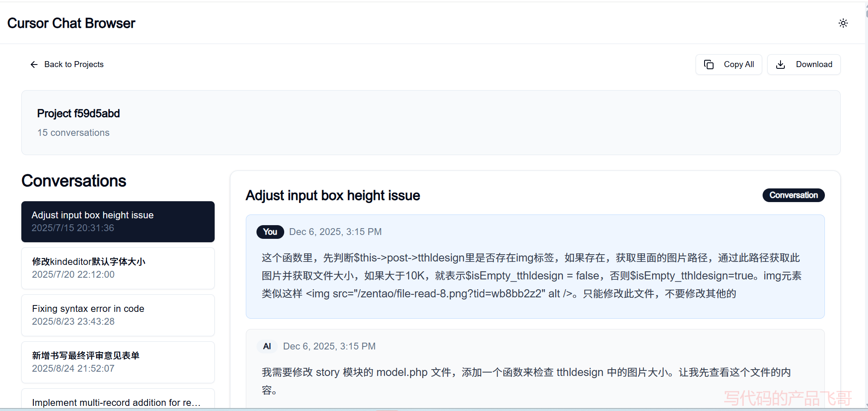The height and width of the screenshot is (411, 868).
Task: Open conversation "新增书写最终评审意见表单"
Action: (118, 361)
